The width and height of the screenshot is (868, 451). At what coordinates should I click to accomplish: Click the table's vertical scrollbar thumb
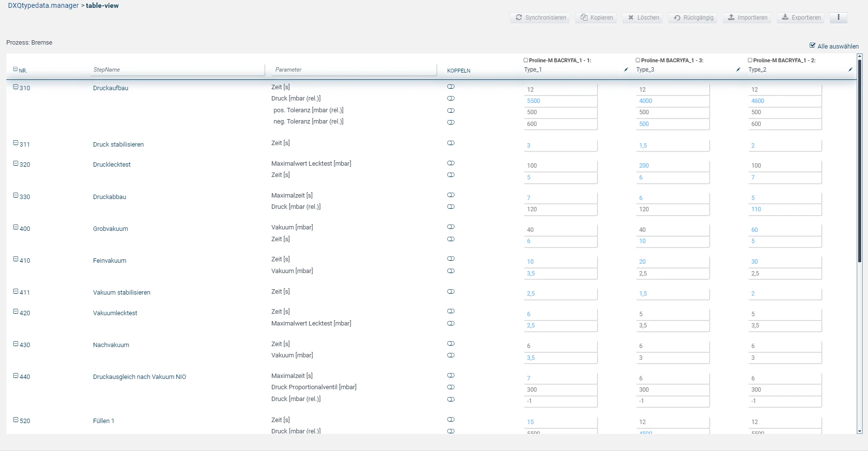click(x=860, y=162)
